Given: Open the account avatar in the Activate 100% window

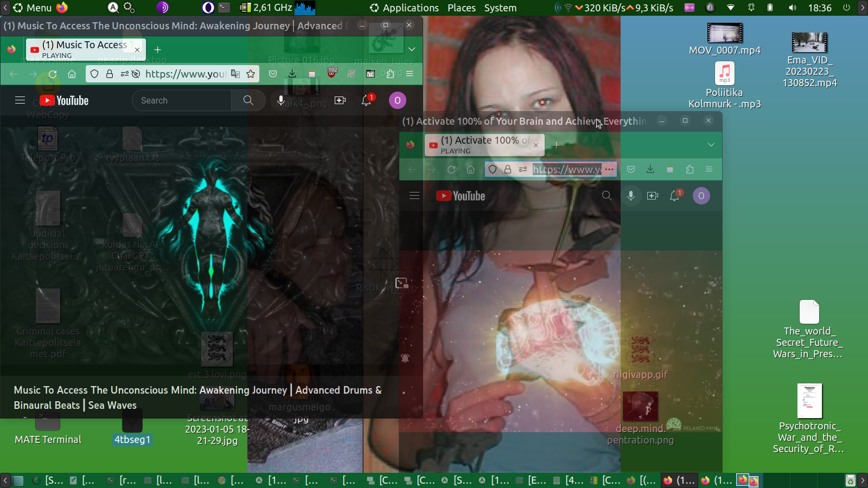Looking at the screenshot, I should 701,196.
